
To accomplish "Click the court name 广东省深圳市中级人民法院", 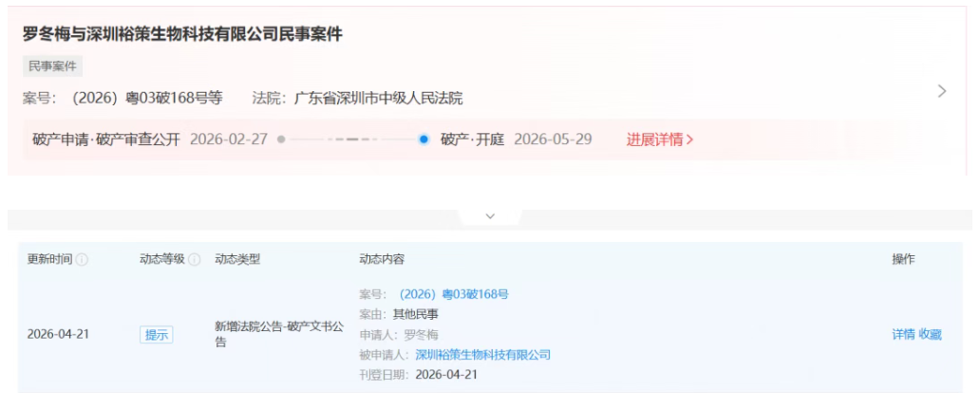I will point(379,98).
